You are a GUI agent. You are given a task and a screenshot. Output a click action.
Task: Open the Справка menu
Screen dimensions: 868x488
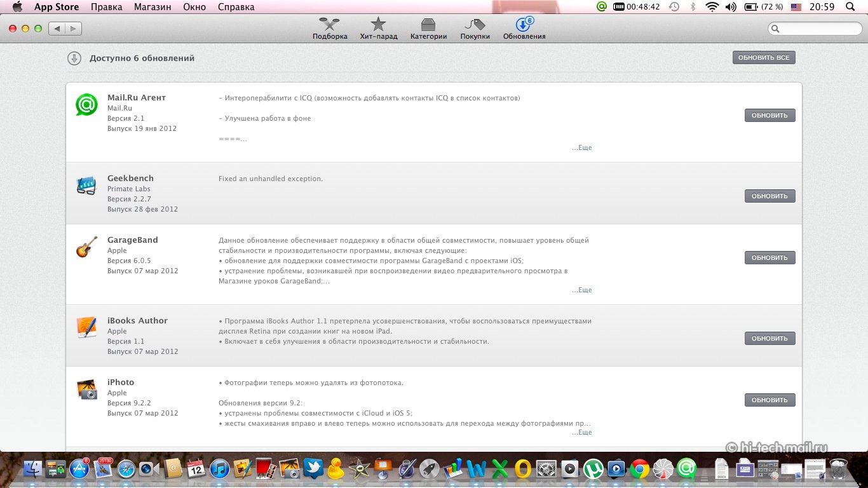(x=236, y=7)
